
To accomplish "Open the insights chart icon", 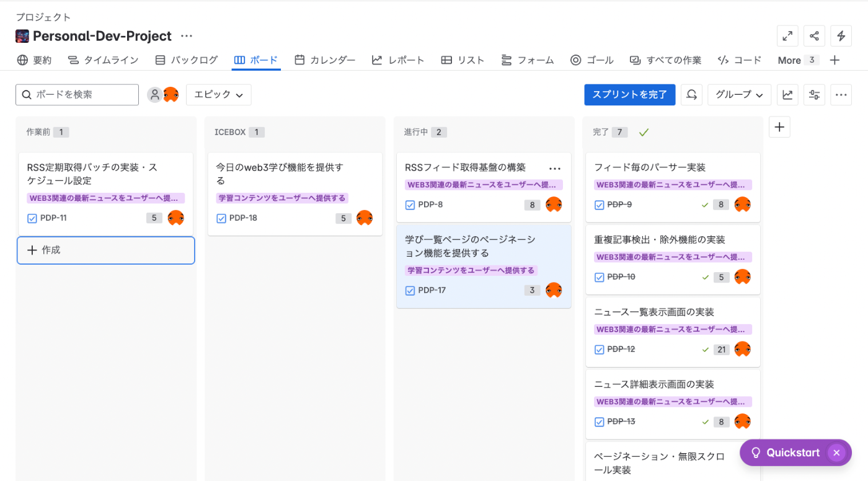I will 787,95.
